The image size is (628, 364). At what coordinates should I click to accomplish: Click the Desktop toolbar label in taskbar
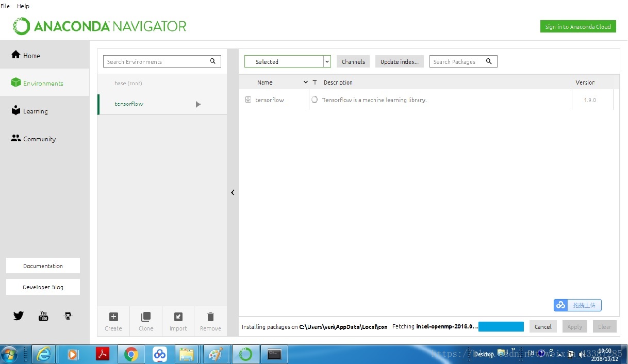[x=484, y=354]
